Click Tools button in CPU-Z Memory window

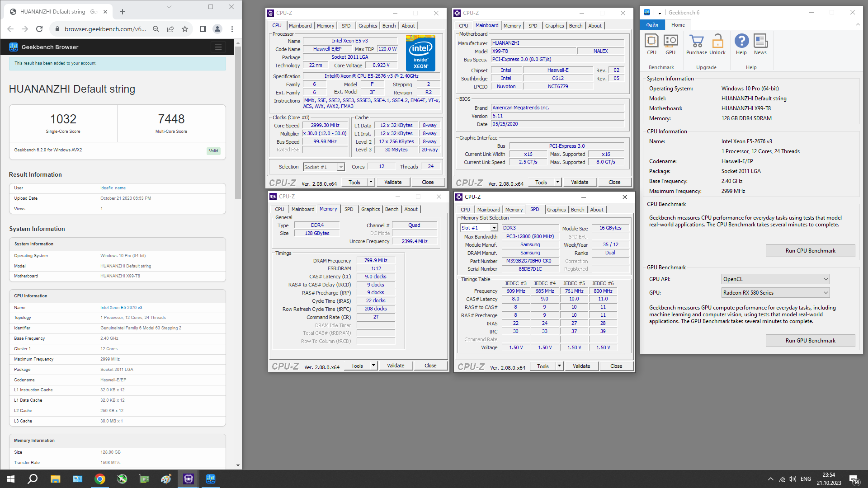pyautogui.click(x=357, y=366)
